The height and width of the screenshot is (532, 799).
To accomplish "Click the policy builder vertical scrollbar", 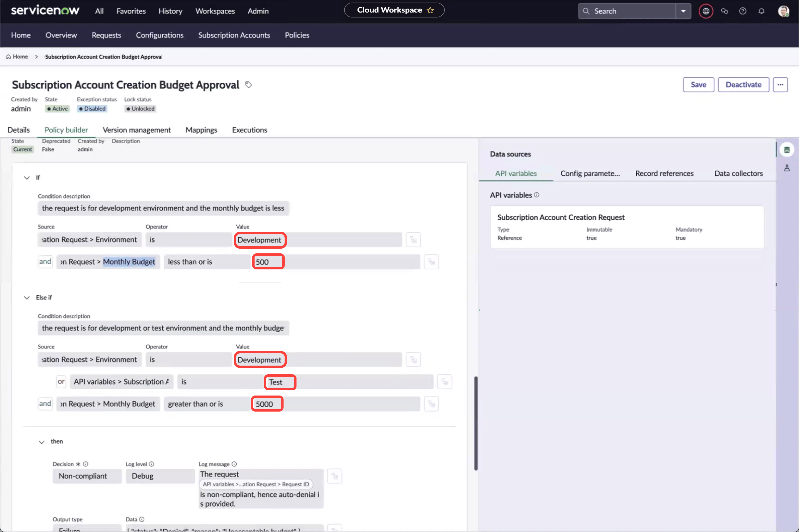I will [476, 423].
